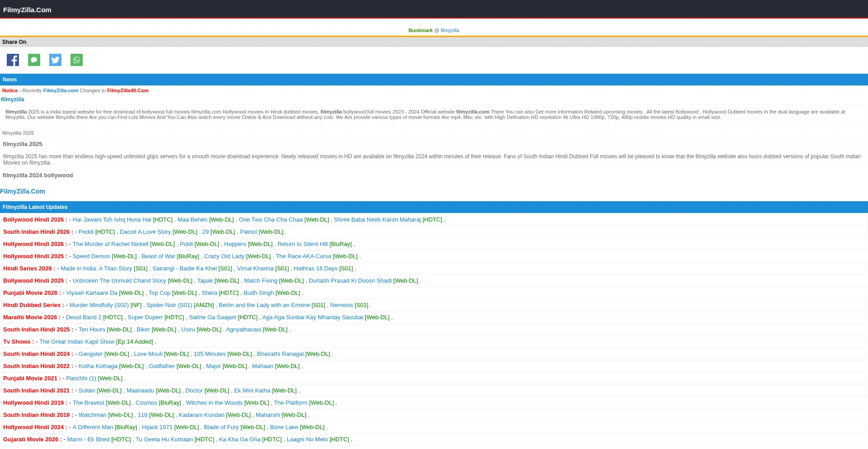
Task: Share the page on WhatsApp
Action: [76, 60]
